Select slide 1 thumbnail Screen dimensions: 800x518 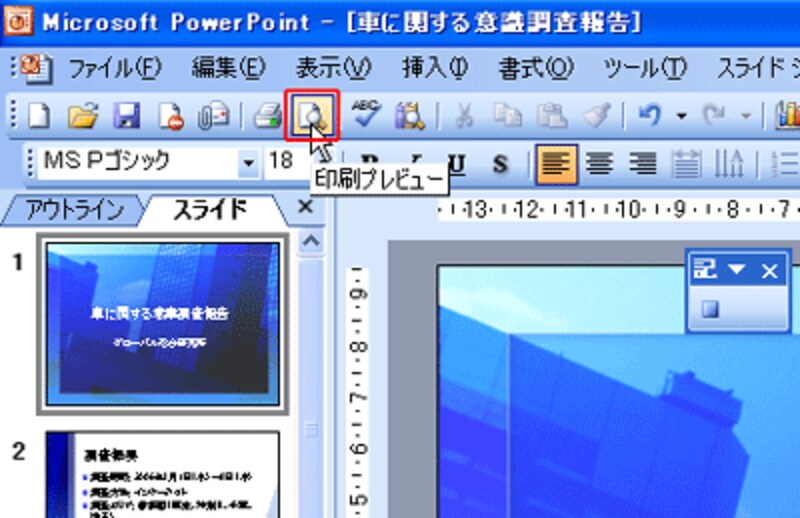tap(163, 324)
